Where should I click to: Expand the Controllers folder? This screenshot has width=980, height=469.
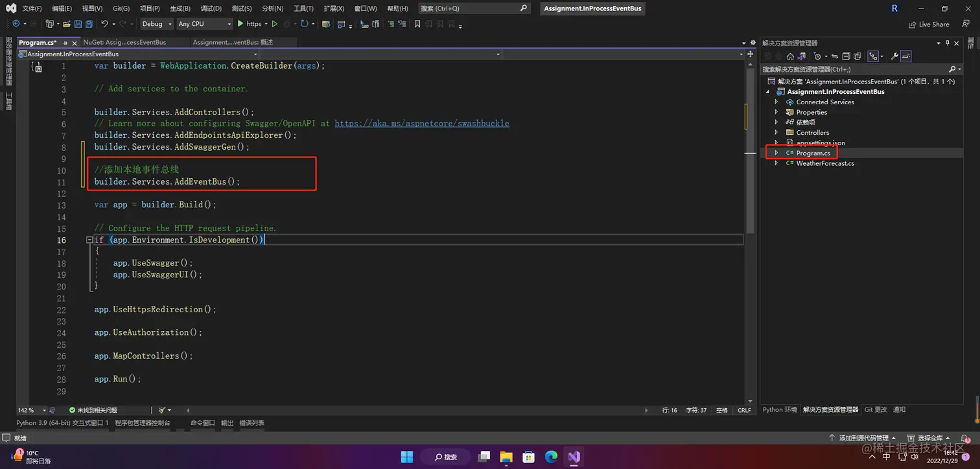pyautogui.click(x=776, y=132)
